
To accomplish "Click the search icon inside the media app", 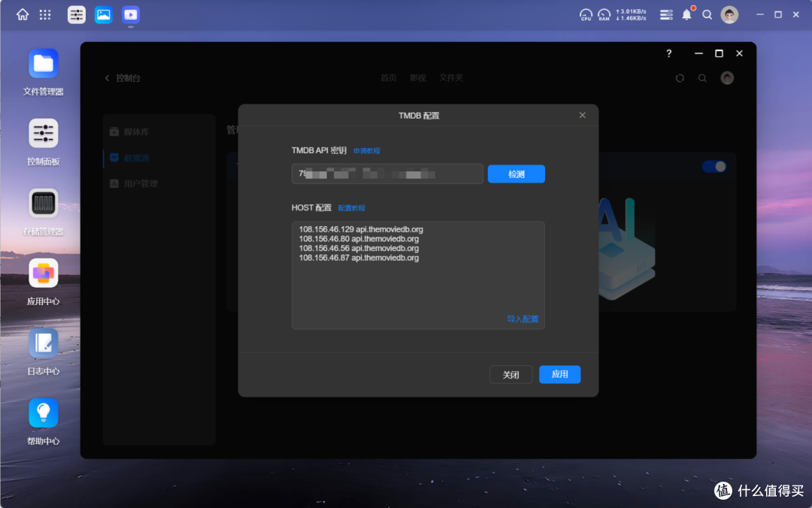I will click(702, 77).
